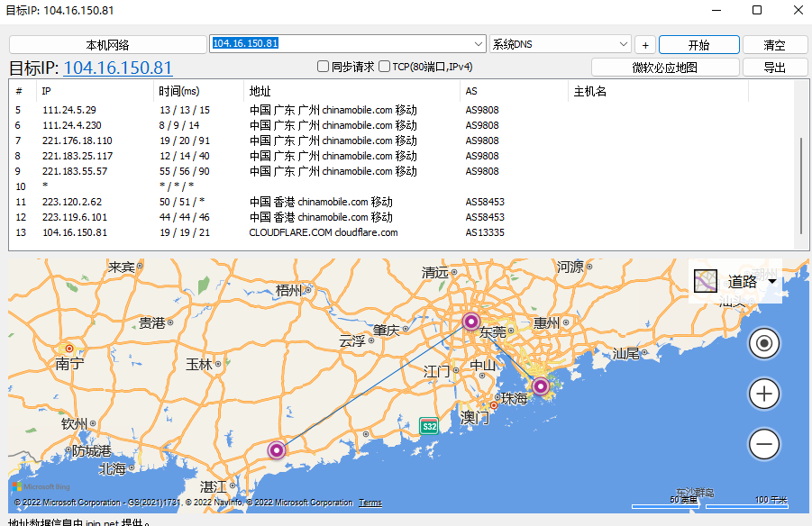812x526 pixels.
Task: Select hop row 221.176.18.110
Action: [402, 141]
